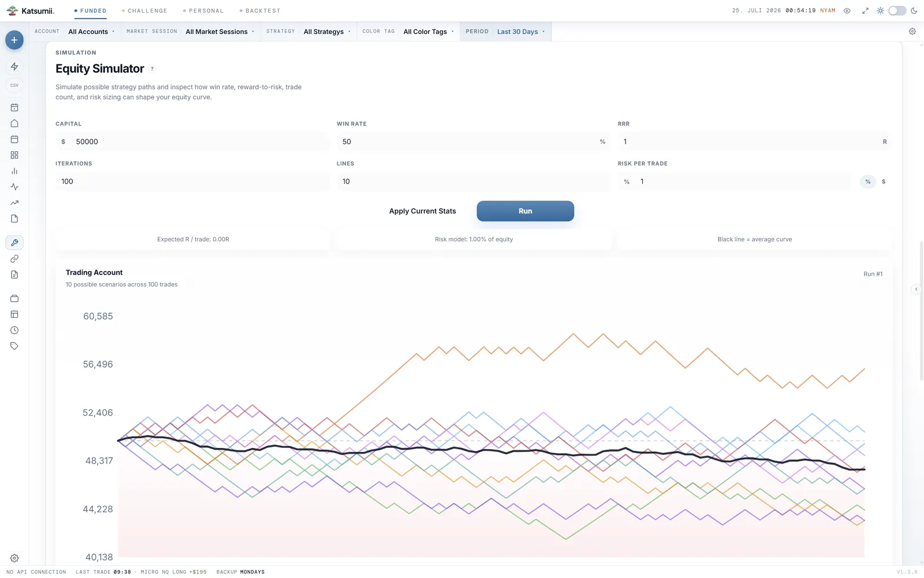
Task: Select percent risk mode toggle
Action: pos(868,181)
